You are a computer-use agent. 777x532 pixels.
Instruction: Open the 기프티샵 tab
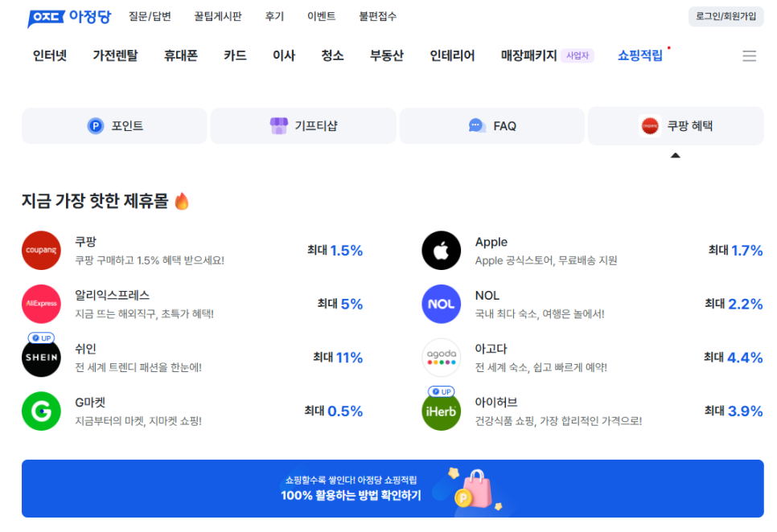pyautogui.click(x=303, y=126)
